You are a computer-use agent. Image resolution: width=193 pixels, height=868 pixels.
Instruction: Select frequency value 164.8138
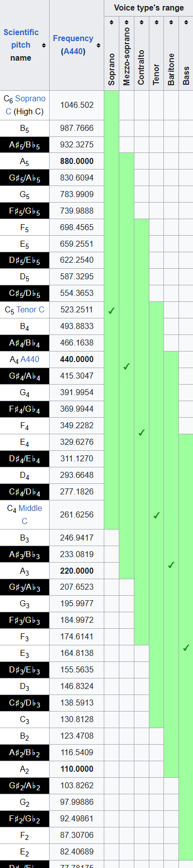click(x=77, y=653)
